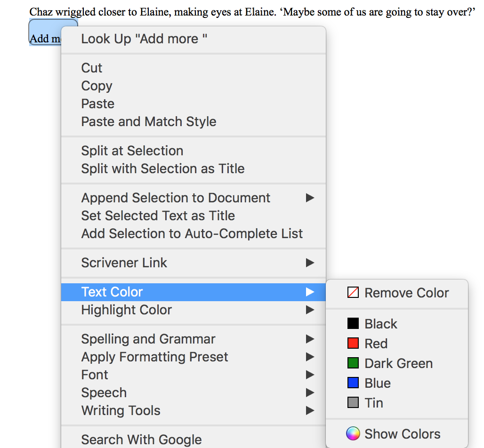Image resolution: width=484 pixels, height=448 pixels.
Task: Open the Speech submenu
Action: (194, 393)
